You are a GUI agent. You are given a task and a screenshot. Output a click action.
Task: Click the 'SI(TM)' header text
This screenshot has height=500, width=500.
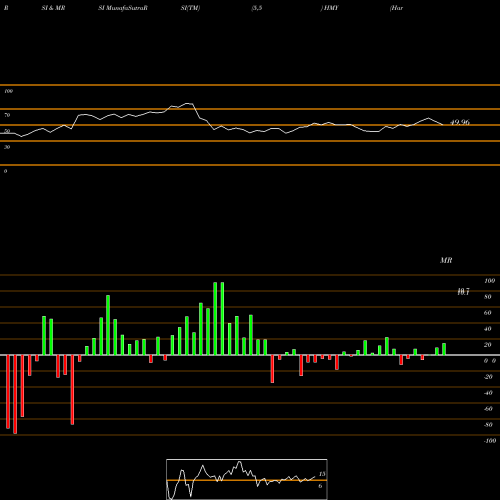(190, 8)
